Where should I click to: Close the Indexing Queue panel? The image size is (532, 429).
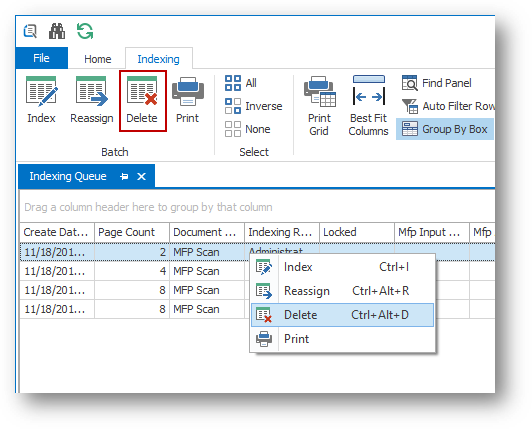[141, 176]
